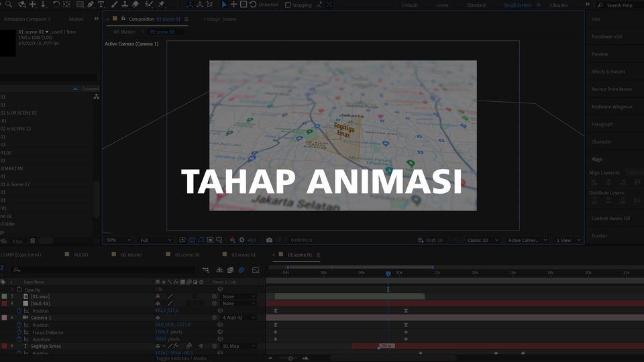Toggle Aperture stopwatch
This screenshot has width=644, height=362.
pos(19,339)
